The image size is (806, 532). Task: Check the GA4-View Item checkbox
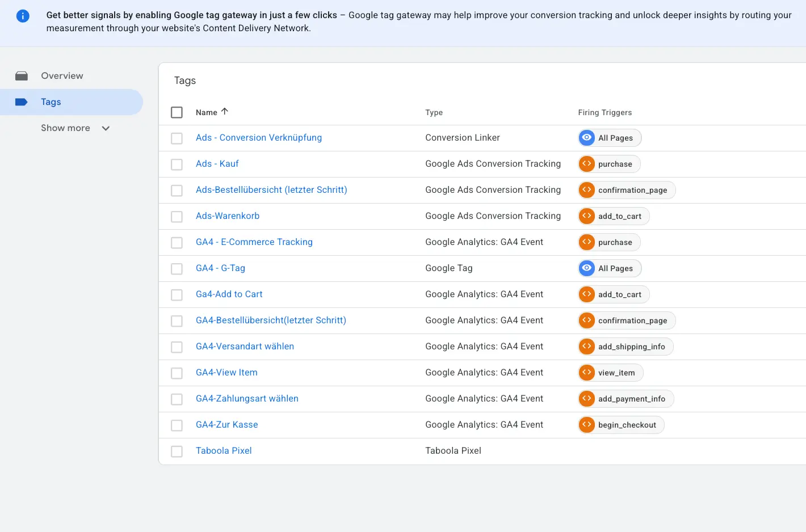(177, 373)
